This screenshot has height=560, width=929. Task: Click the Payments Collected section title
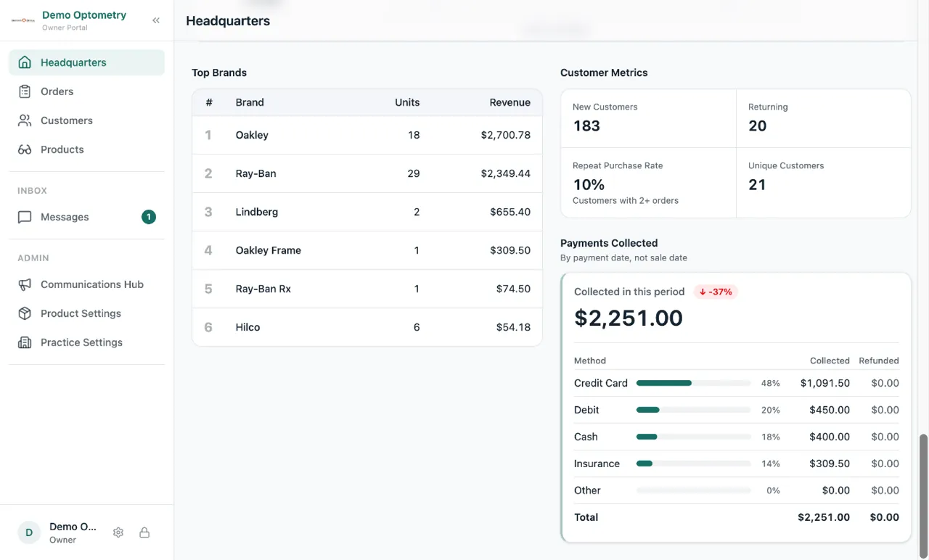(609, 243)
